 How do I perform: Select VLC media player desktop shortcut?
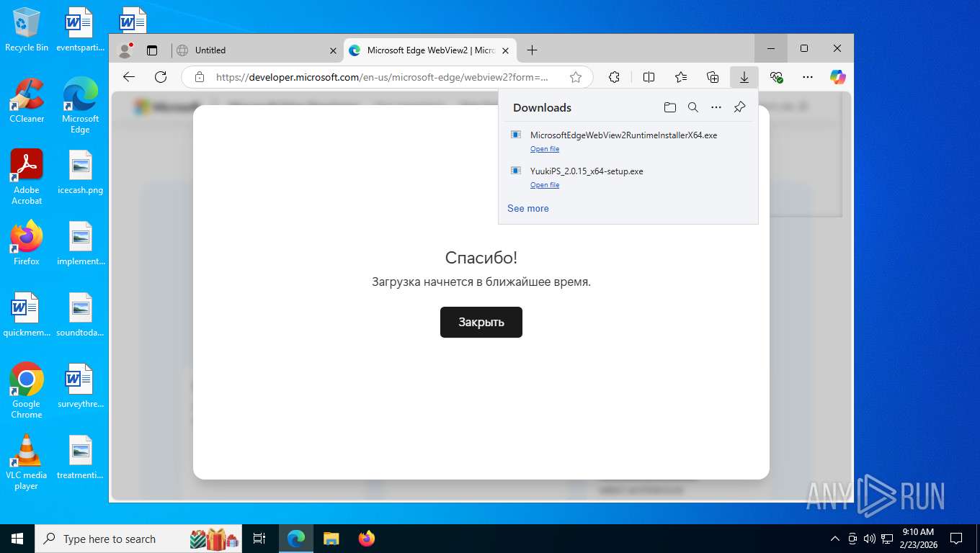(27, 462)
